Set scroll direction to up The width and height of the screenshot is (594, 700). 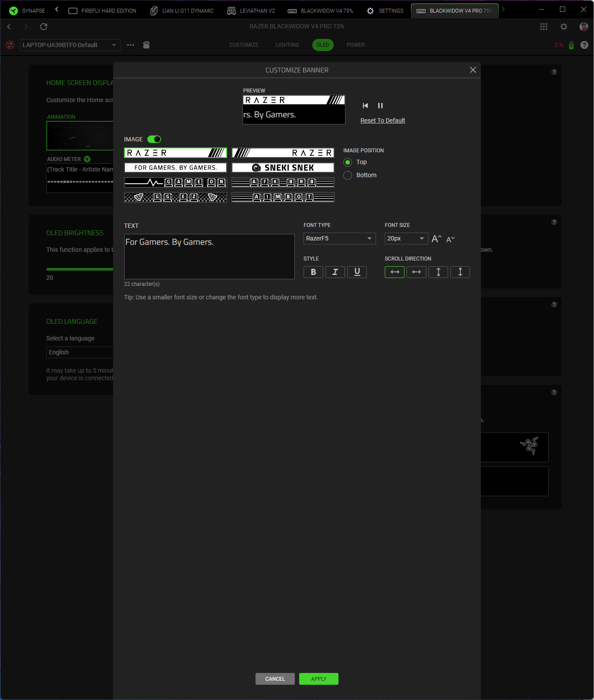pos(438,272)
